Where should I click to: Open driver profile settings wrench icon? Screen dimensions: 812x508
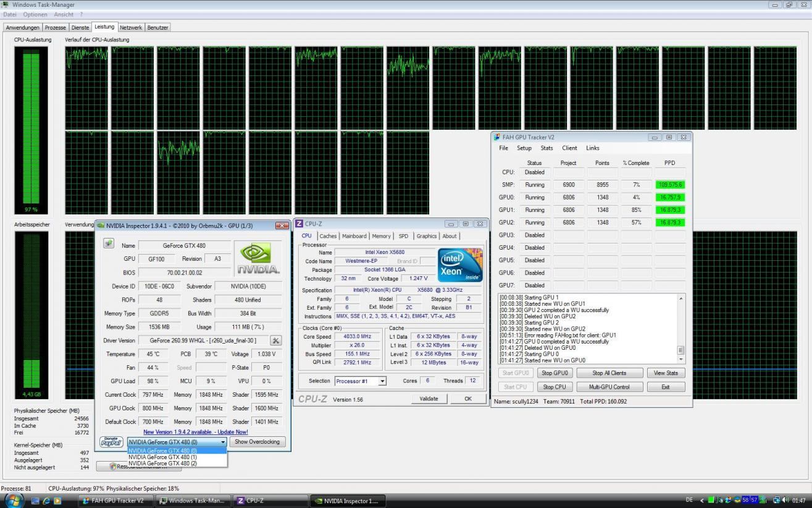point(276,341)
